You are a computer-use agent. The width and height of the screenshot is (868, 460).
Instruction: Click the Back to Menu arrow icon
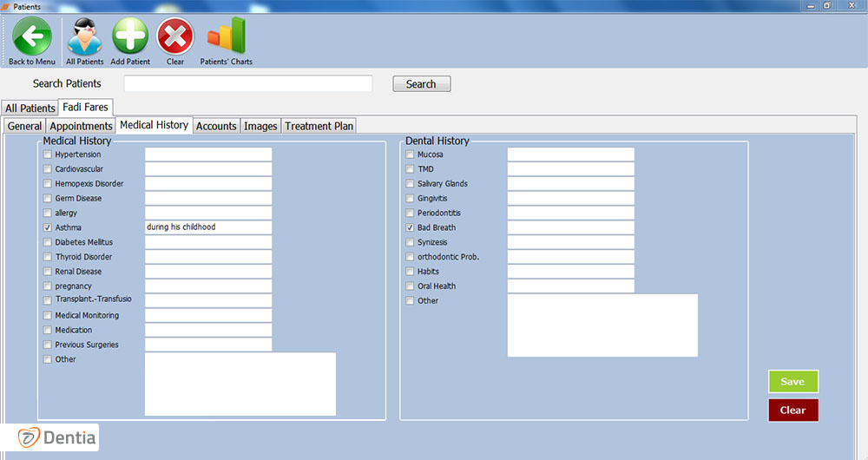coord(32,36)
